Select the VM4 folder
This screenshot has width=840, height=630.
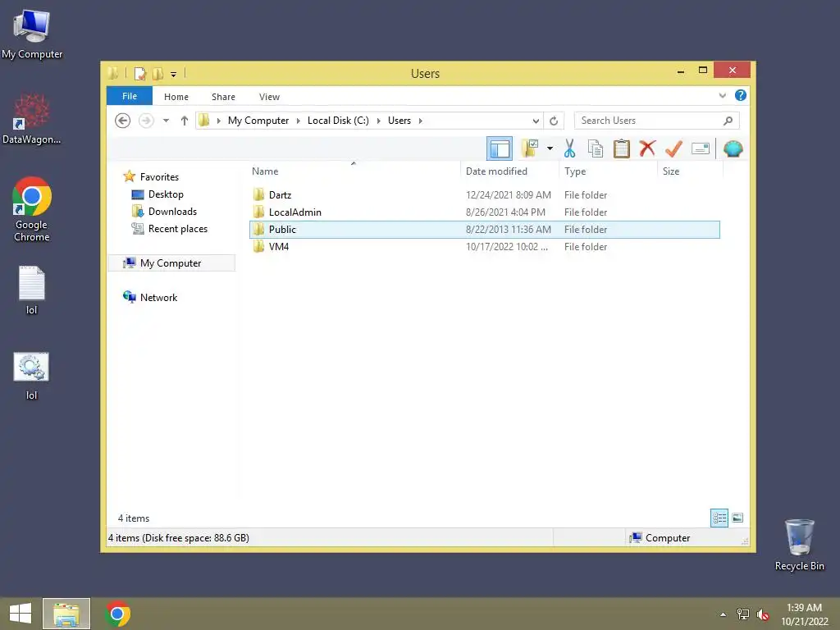[484, 246]
